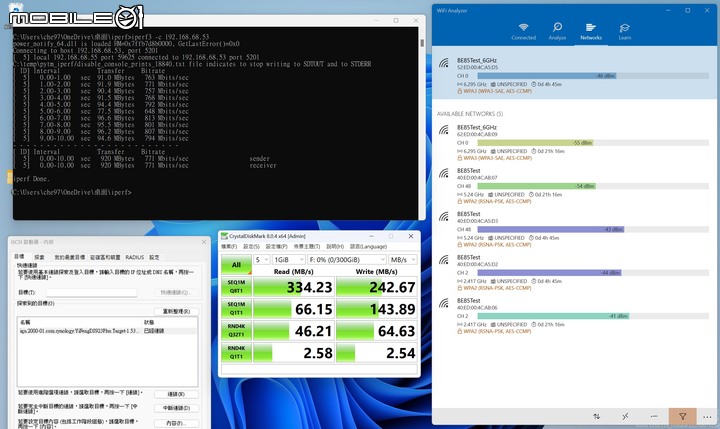Image resolution: width=720 pixels, height=429 pixels.
Task: Click the 連線(N) connect button
Action: 176,394
